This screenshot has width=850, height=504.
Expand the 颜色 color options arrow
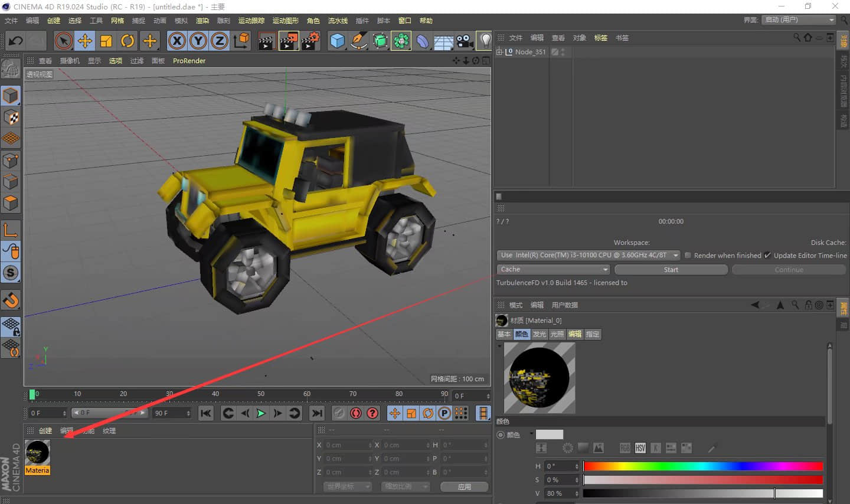(x=531, y=434)
